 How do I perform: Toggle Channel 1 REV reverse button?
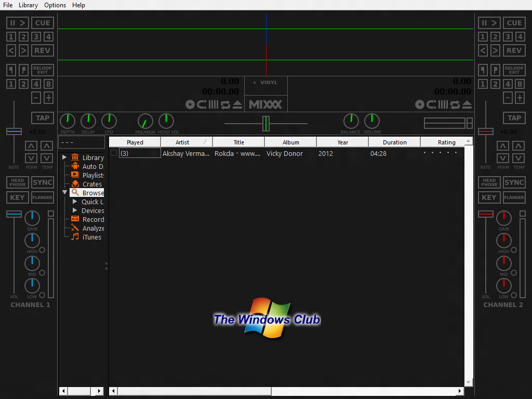43,50
